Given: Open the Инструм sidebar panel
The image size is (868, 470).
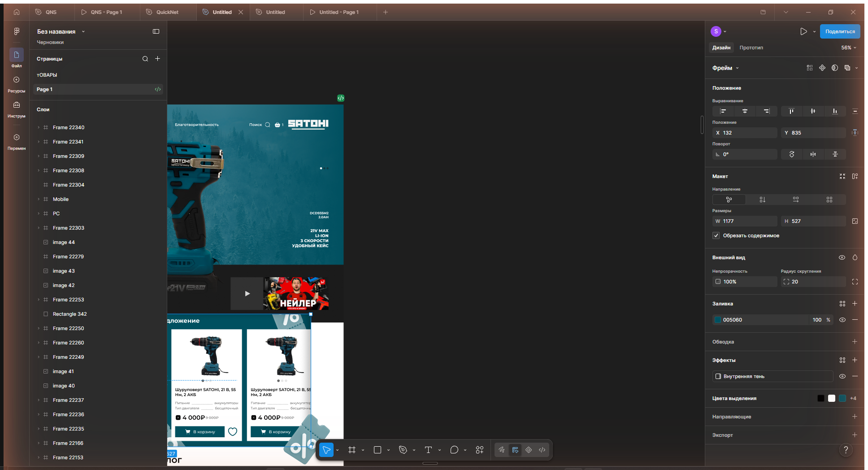Looking at the screenshot, I should [17, 109].
